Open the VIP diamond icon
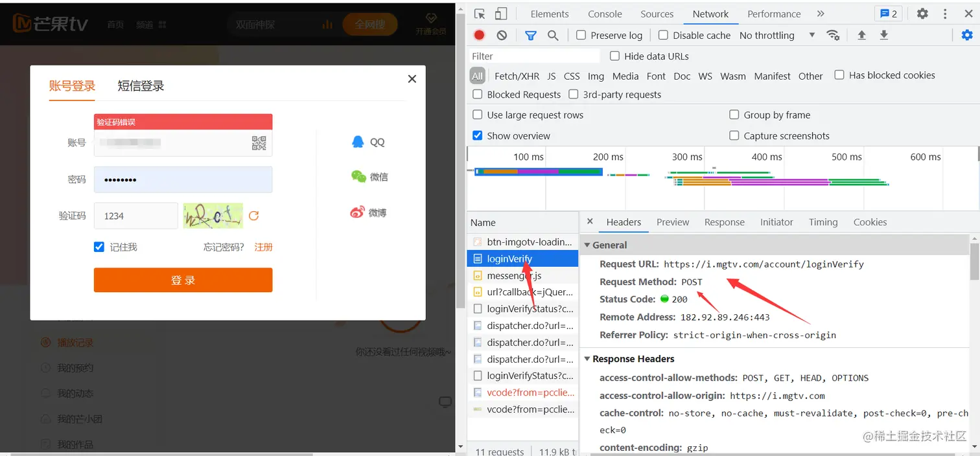 click(431, 18)
